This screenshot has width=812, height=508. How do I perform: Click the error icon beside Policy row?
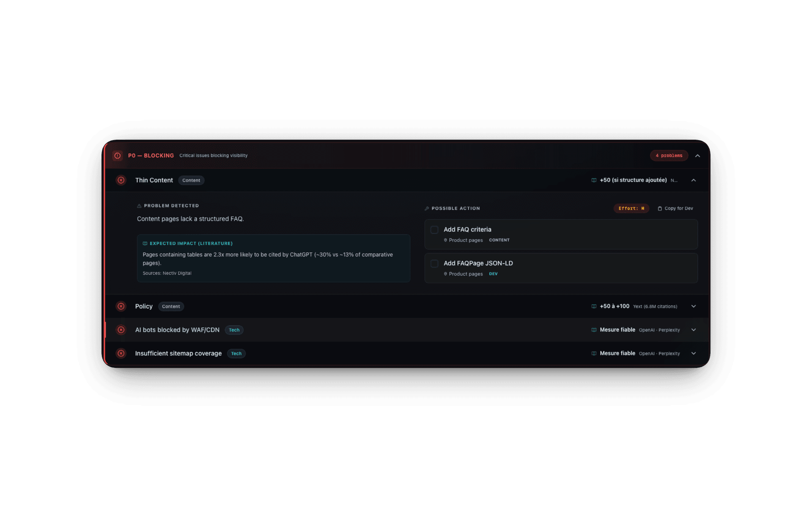(x=121, y=306)
